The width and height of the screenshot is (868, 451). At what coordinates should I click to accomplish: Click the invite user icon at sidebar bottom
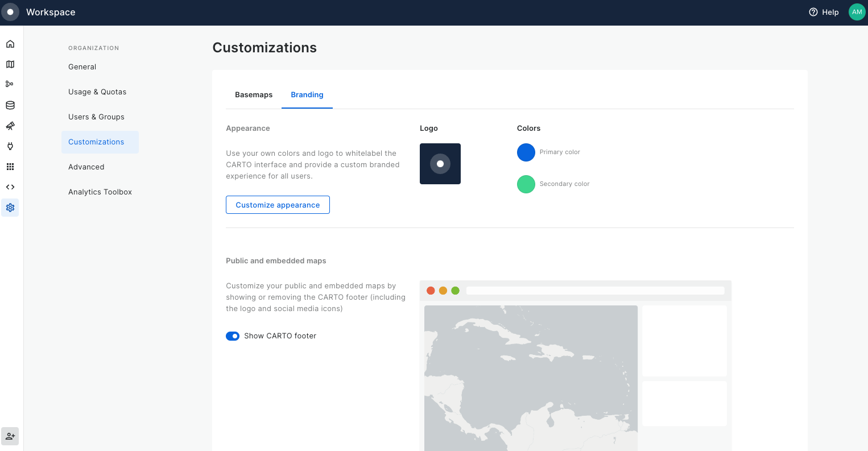(x=10, y=436)
